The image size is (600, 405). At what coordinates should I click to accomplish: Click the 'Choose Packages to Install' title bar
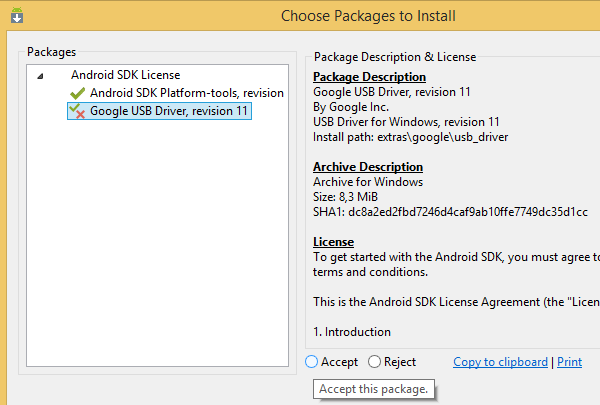(368, 16)
